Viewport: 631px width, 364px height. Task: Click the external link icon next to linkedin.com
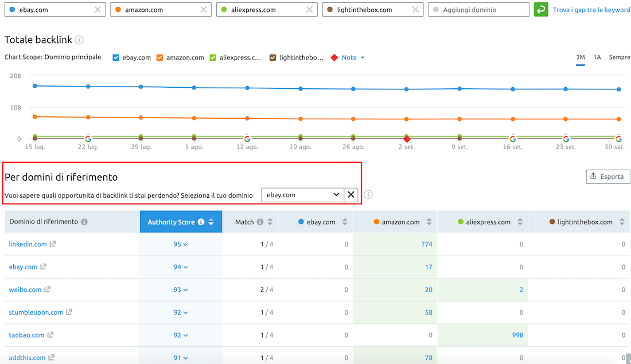pos(52,244)
